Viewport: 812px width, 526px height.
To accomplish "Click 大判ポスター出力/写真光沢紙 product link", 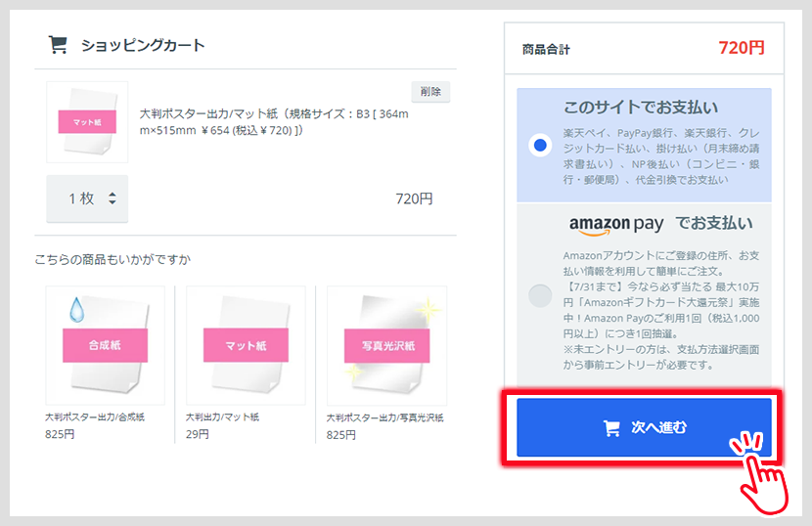I will [x=384, y=417].
